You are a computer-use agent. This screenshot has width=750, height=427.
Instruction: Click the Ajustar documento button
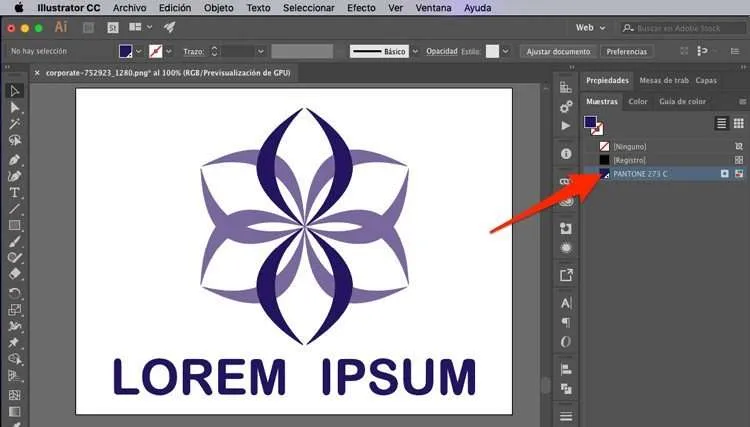(x=558, y=51)
